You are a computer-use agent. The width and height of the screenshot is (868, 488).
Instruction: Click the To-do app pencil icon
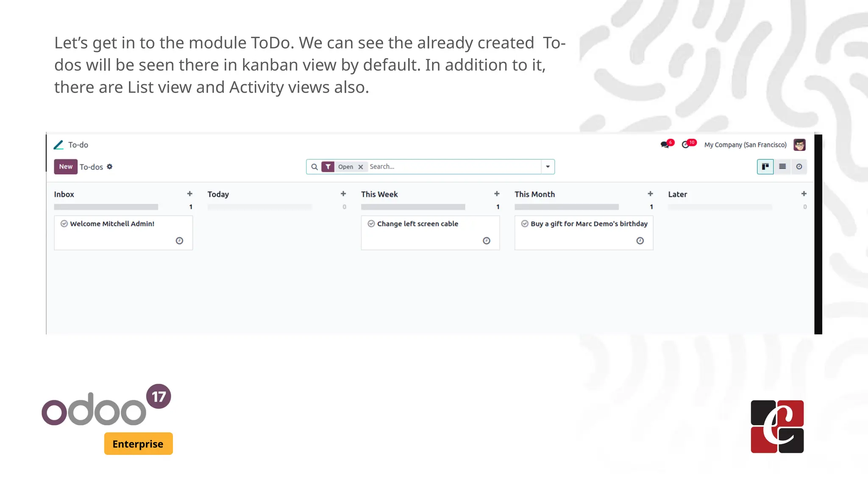[x=58, y=145]
